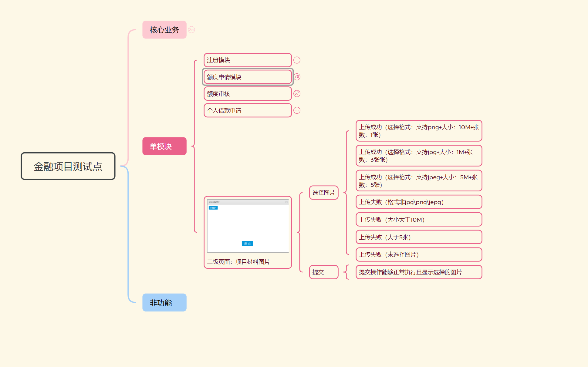
Task: Select the 单模块 topic
Action: coord(164,146)
